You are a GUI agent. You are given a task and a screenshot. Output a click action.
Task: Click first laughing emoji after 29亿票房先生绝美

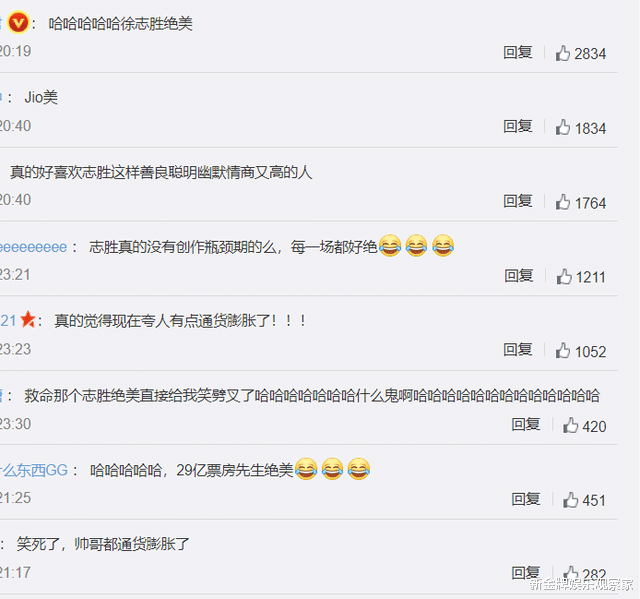(x=306, y=469)
